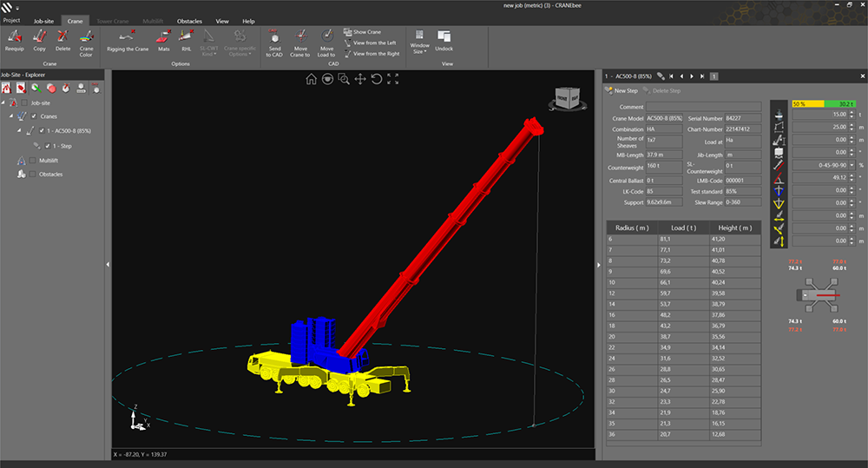Viewport: 868px width, 468px height.
Task: Switch to the Crane ribbon tab
Action: coord(75,21)
